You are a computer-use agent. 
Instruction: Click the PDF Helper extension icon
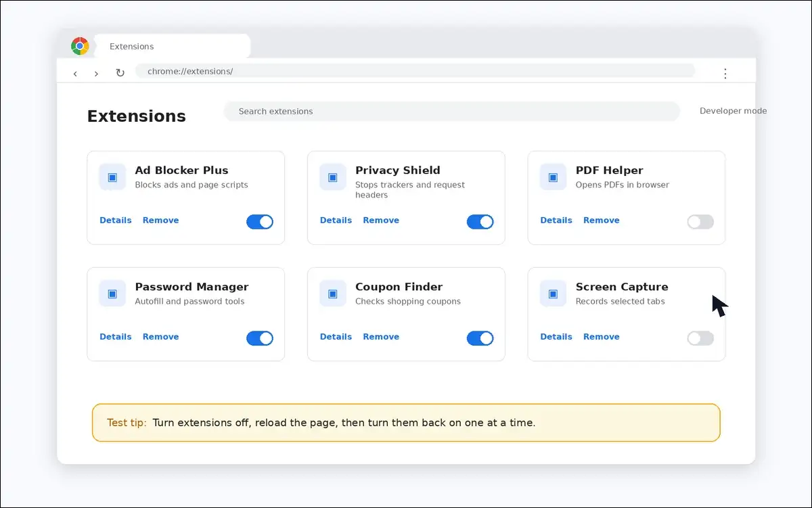point(553,177)
